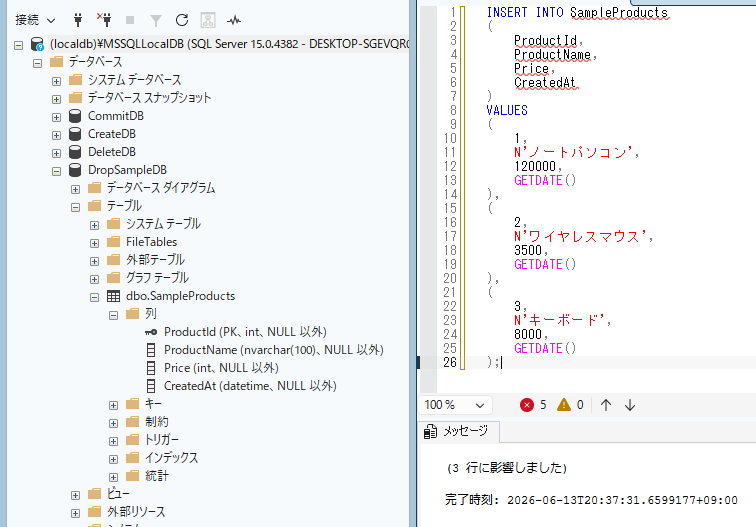Click the connect plug icon

(78, 20)
